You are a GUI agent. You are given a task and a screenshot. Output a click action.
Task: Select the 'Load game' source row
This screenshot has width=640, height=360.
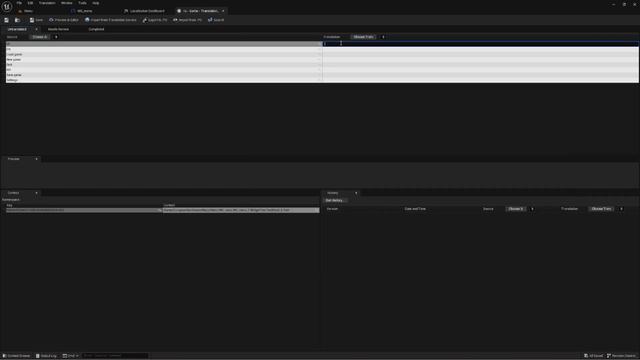pyautogui.click(x=164, y=54)
